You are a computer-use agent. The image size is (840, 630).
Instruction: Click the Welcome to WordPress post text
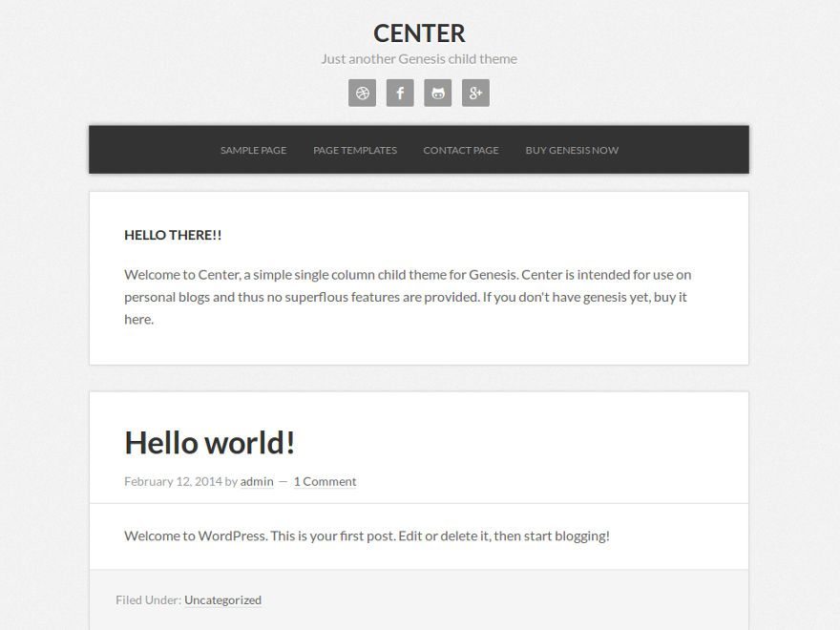pyautogui.click(x=367, y=535)
